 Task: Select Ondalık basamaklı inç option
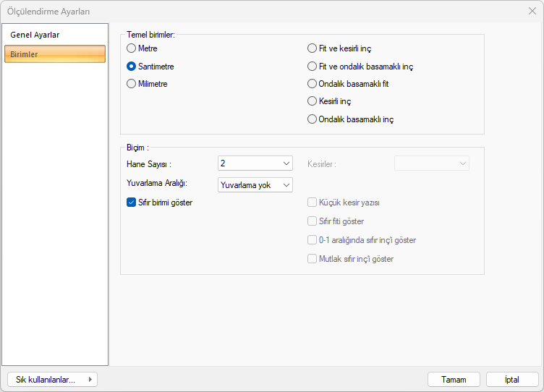313,119
